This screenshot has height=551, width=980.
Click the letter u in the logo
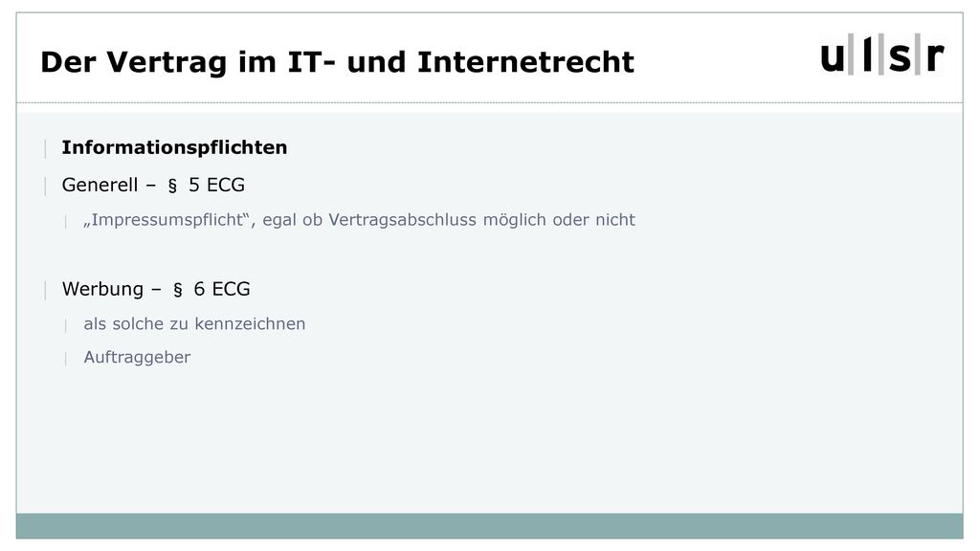pyautogui.click(x=833, y=58)
